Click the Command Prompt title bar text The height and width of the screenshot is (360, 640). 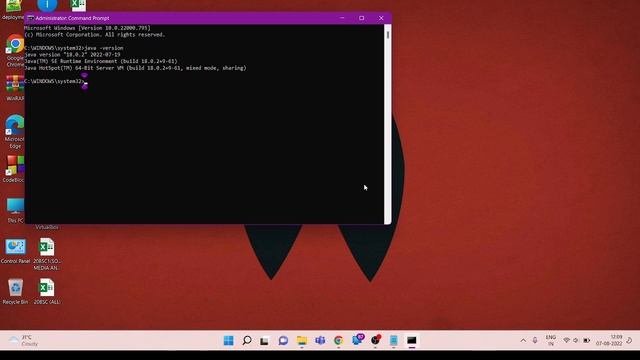(x=72, y=18)
